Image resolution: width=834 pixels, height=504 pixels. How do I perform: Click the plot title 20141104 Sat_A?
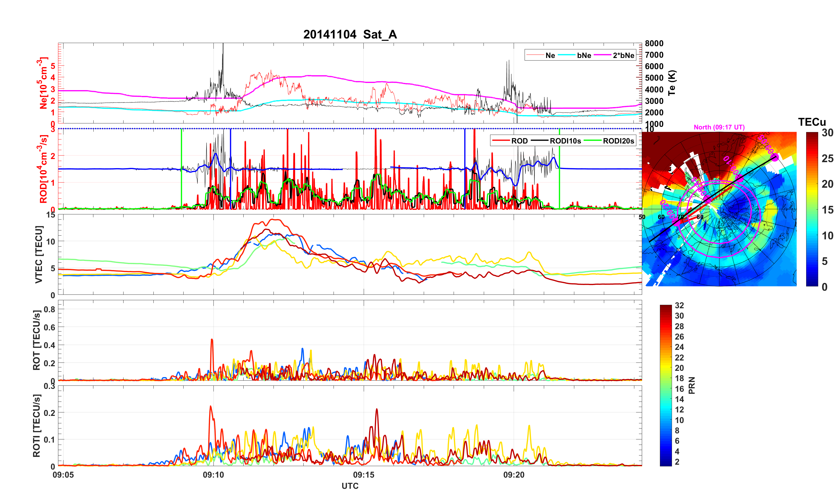pyautogui.click(x=350, y=34)
